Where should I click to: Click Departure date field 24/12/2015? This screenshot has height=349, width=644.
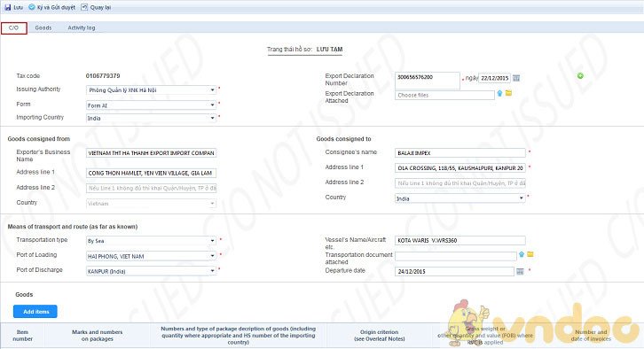[x=454, y=271]
